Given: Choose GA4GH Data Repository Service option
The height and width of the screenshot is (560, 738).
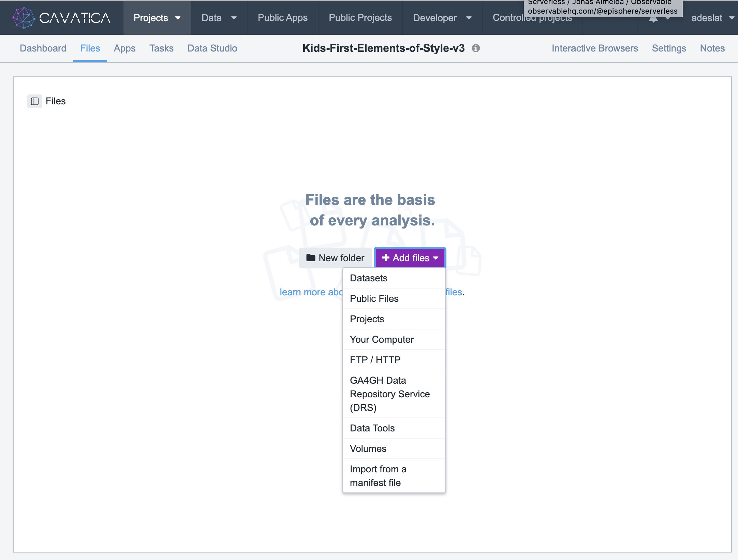Looking at the screenshot, I should click(x=389, y=394).
